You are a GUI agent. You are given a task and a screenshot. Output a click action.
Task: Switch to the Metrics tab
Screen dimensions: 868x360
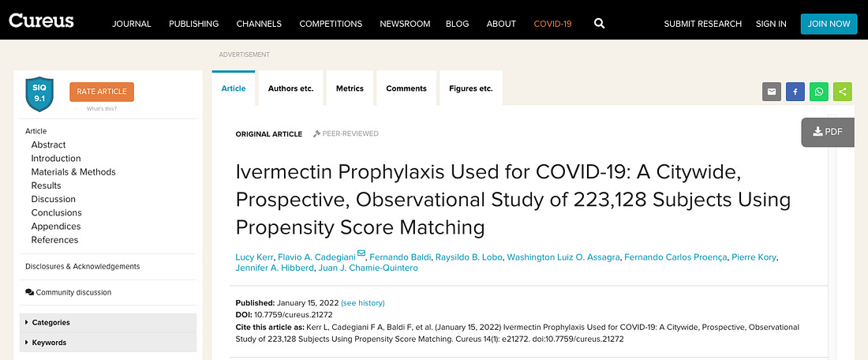[x=350, y=88]
